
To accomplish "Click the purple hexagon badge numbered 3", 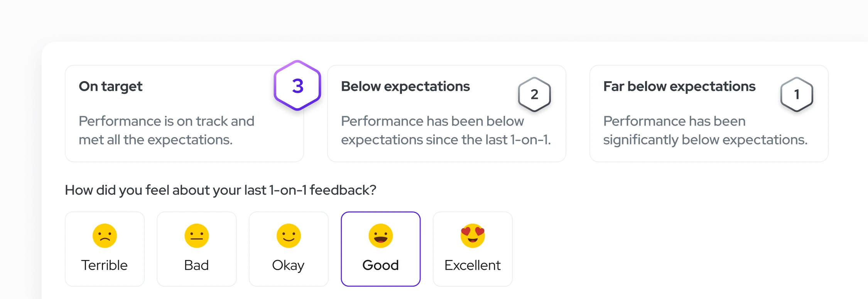I will coord(297,86).
